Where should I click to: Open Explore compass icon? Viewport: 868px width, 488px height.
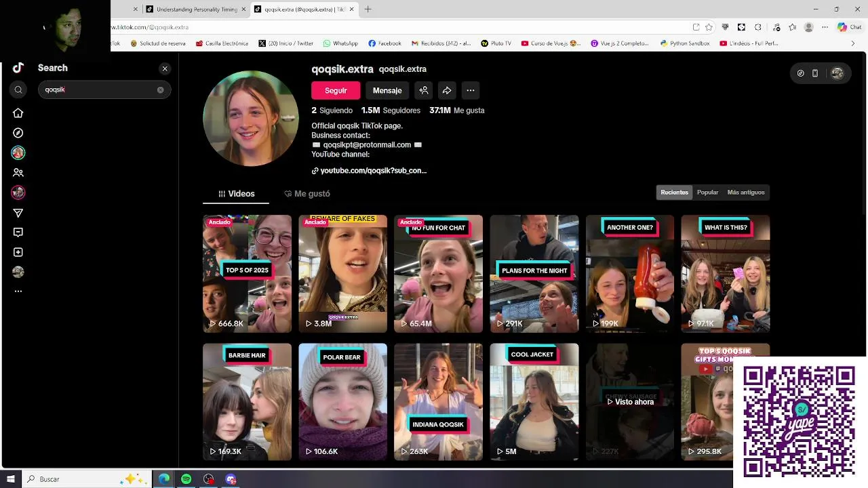point(18,133)
